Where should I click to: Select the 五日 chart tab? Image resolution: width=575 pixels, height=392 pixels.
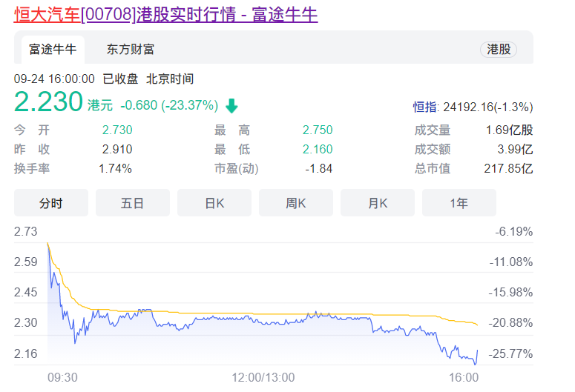tap(133, 203)
